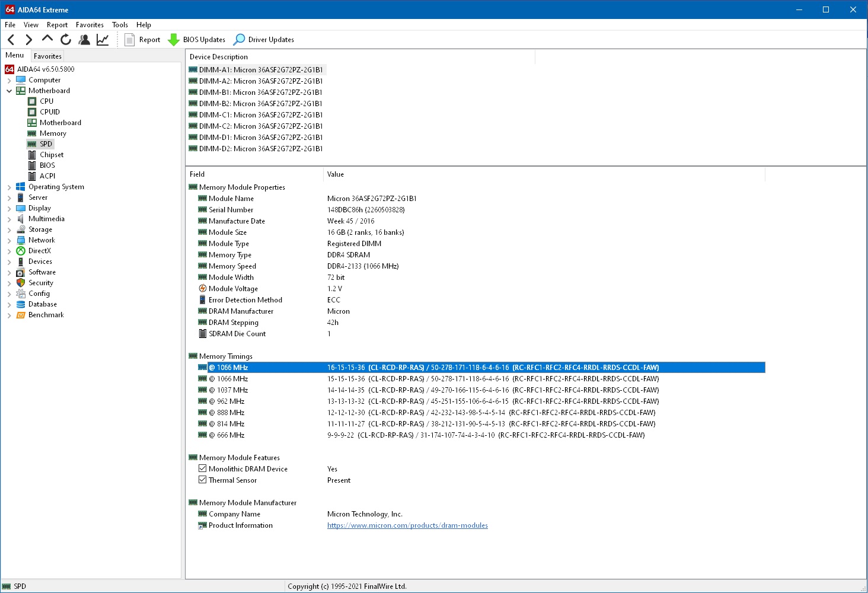Click the Value column header
This screenshot has height=593, width=868.
coord(544,174)
